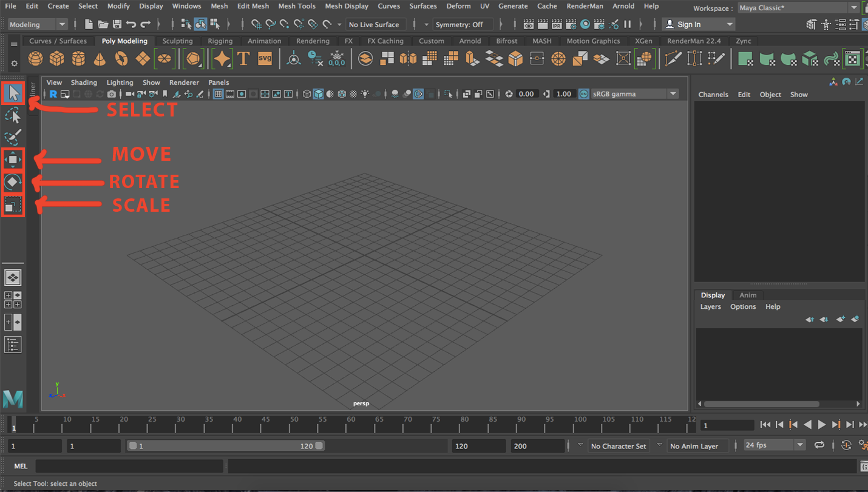This screenshot has width=868, height=492.
Task: Toggle playback loop icon
Action: [819, 445]
